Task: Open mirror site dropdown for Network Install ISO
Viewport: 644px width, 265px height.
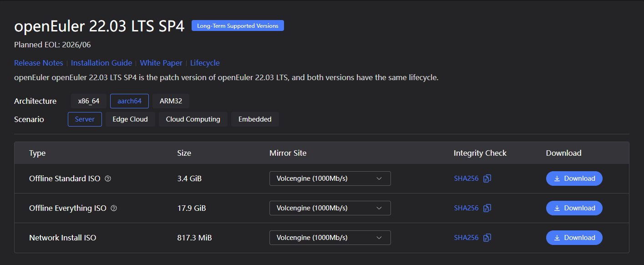Action: [x=330, y=238]
